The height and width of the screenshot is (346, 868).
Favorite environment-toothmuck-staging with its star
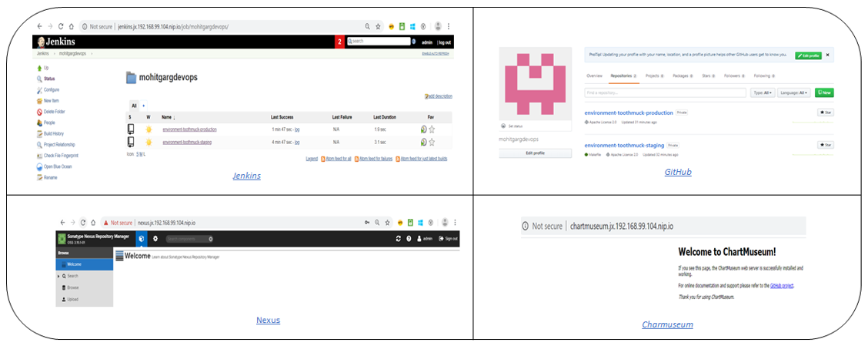click(432, 143)
